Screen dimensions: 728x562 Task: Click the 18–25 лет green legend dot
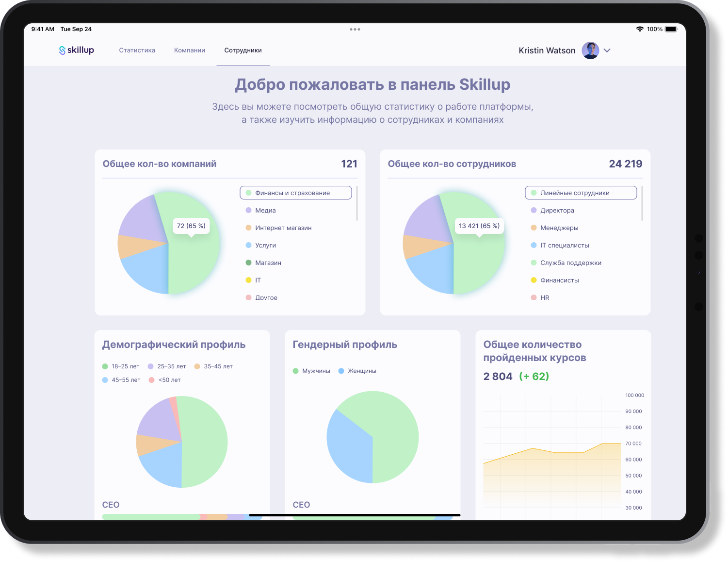(x=105, y=366)
